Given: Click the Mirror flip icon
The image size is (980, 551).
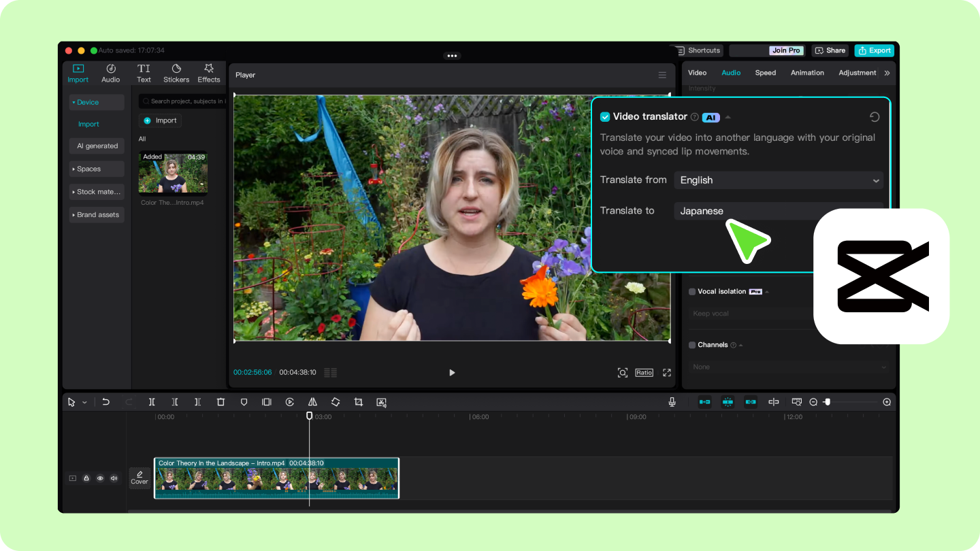Looking at the screenshot, I should tap(312, 402).
